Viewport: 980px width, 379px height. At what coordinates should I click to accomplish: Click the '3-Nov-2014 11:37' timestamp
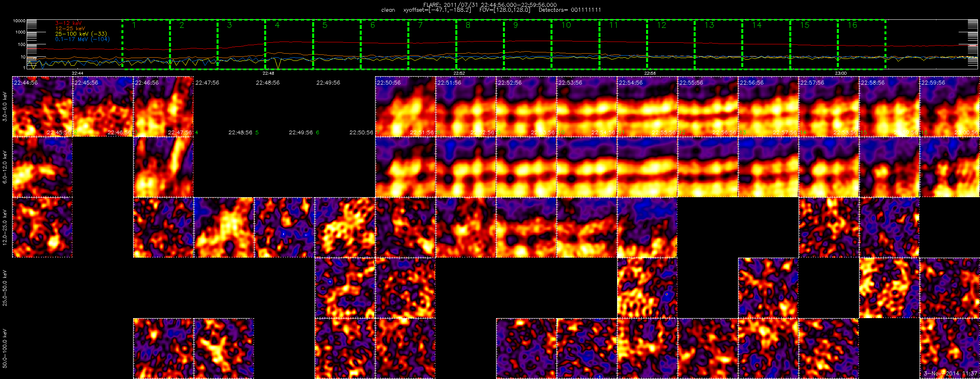click(x=951, y=374)
